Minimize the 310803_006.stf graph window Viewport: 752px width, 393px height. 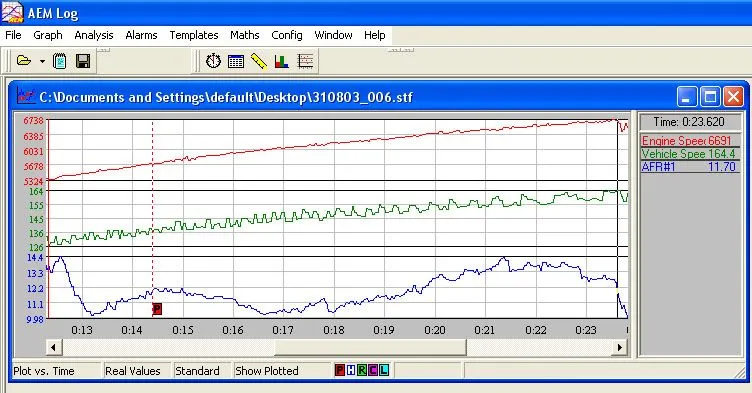point(686,97)
